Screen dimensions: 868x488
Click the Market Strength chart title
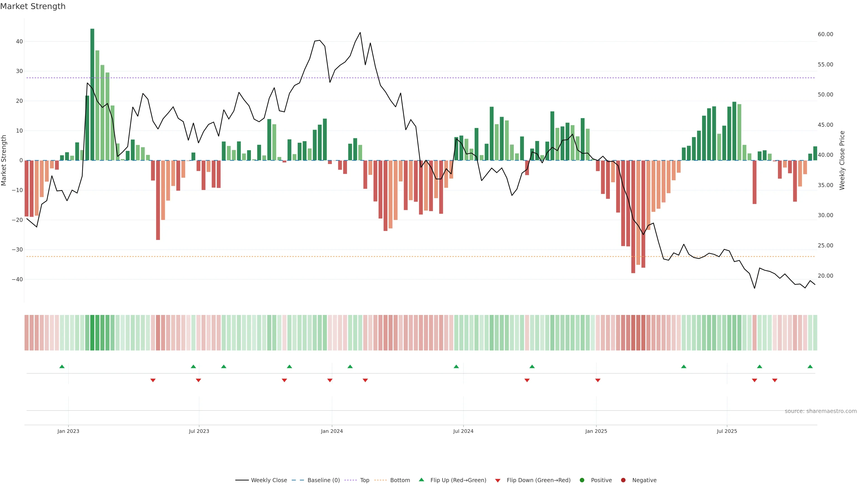33,6
